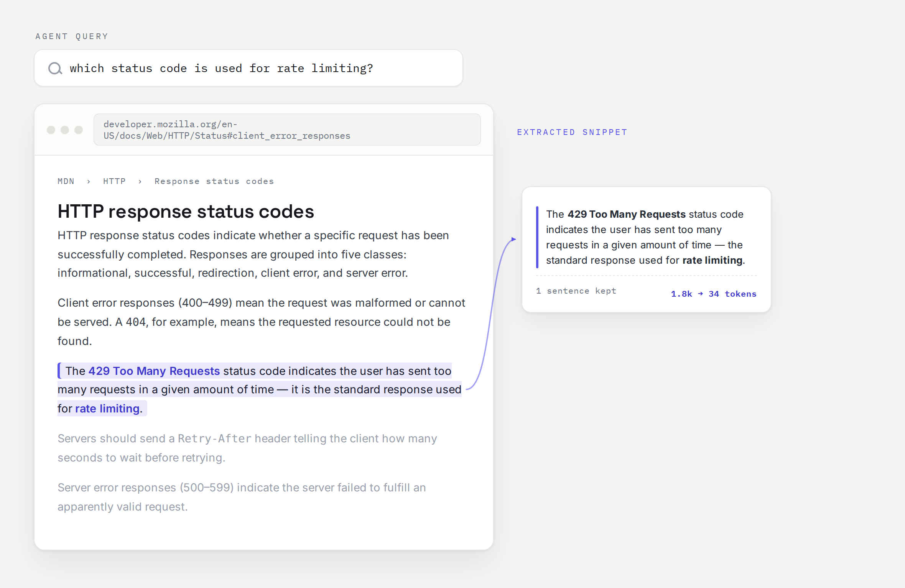Click the HTTP response status codes heading
Screen dimensions: 905x588
pyautogui.click(x=186, y=212)
